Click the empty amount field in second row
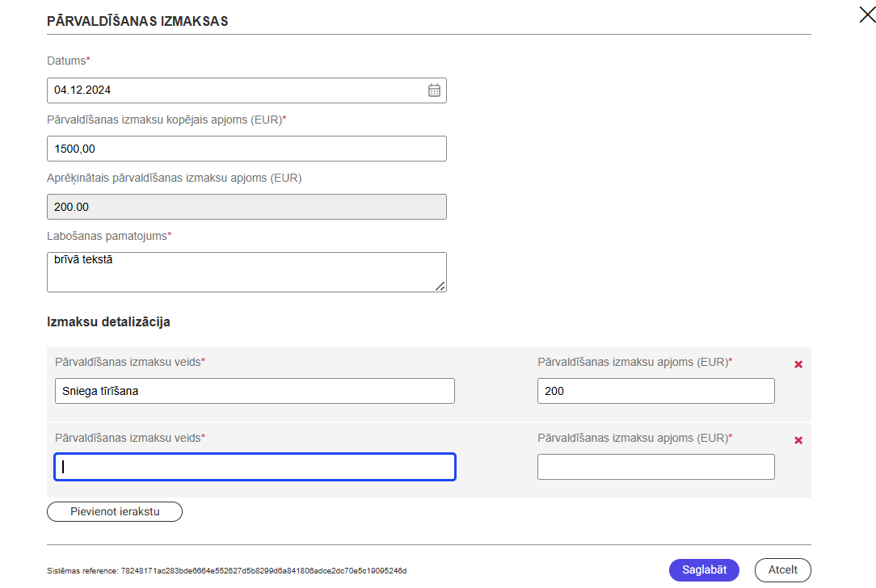 pos(655,467)
